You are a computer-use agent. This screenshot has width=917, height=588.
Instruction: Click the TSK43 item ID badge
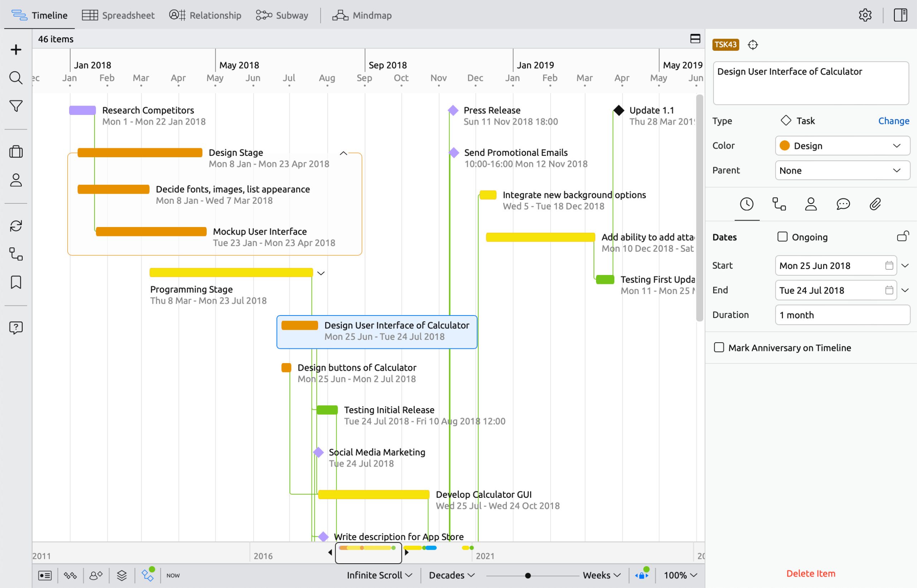725,45
